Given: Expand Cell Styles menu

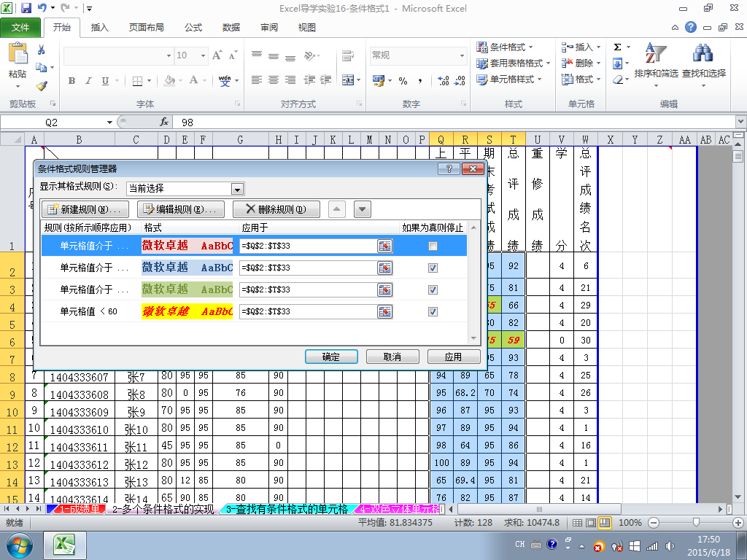Looking at the screenshot, I should (508, 79).
